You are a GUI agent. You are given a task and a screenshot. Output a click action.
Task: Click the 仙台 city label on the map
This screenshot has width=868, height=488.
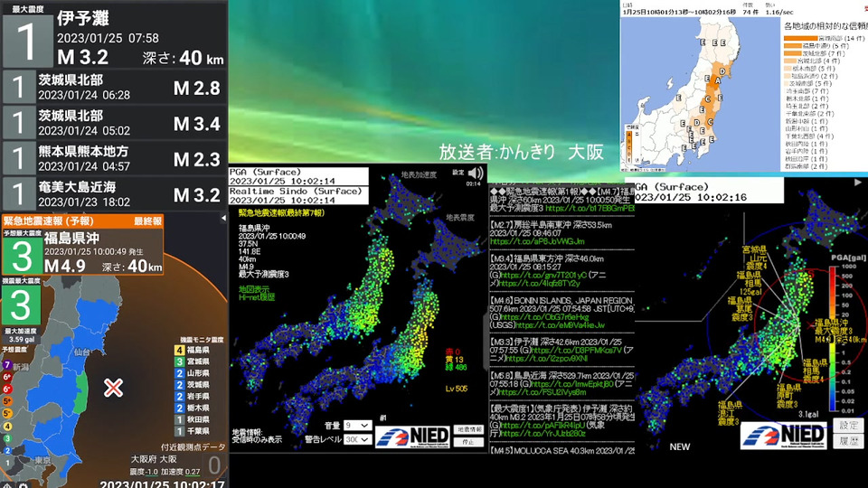click(81, 352)
